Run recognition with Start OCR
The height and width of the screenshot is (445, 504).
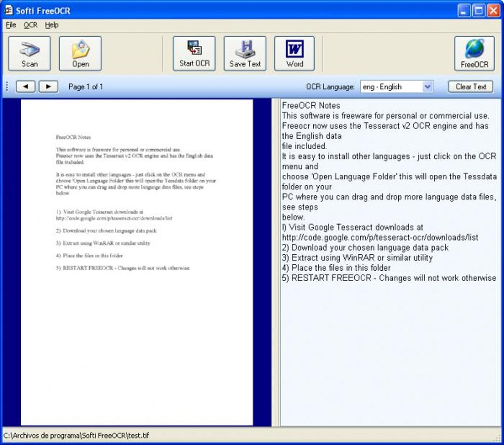pos(194,54)
